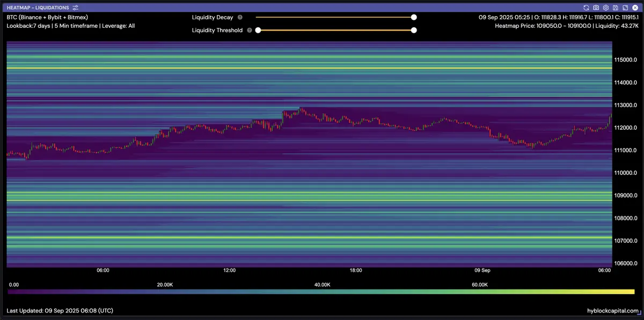Click the Liquidity Decay label

(x=213, y=17)
